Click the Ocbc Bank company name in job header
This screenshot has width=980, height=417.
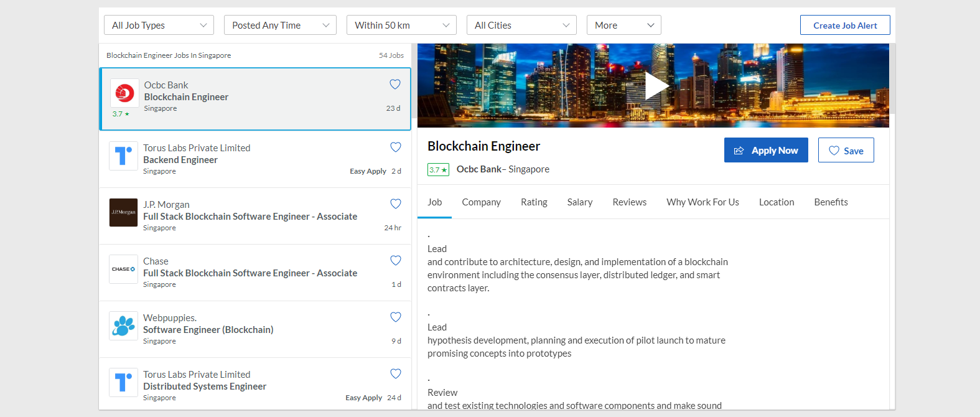(x=479, y=169)
